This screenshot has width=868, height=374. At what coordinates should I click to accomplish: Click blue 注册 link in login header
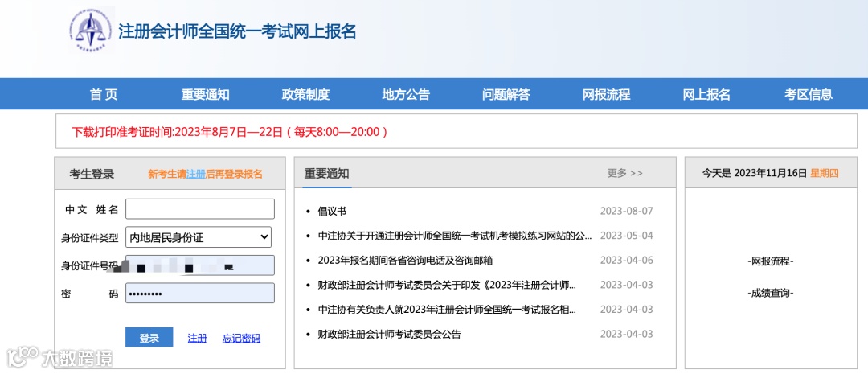coord(196,174)
